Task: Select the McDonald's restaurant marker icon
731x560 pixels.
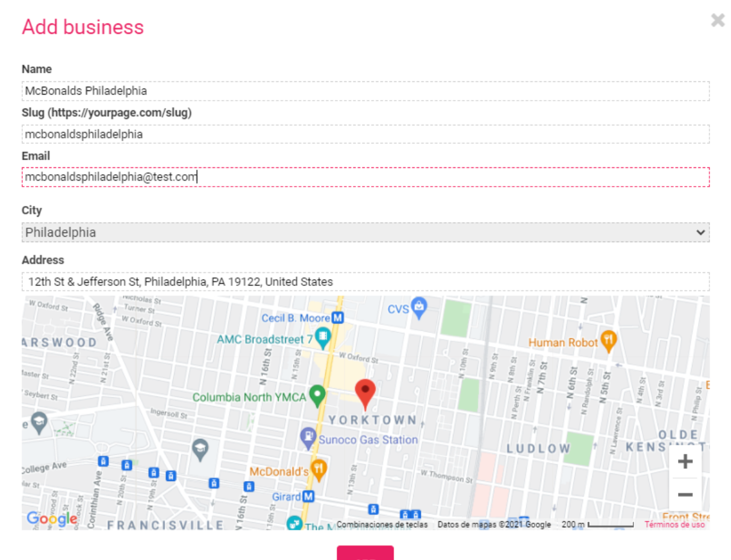Action: [319, 470]
